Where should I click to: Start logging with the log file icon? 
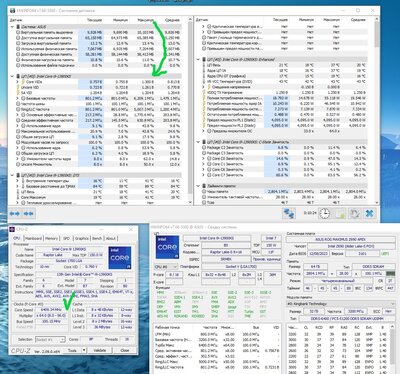340,213
